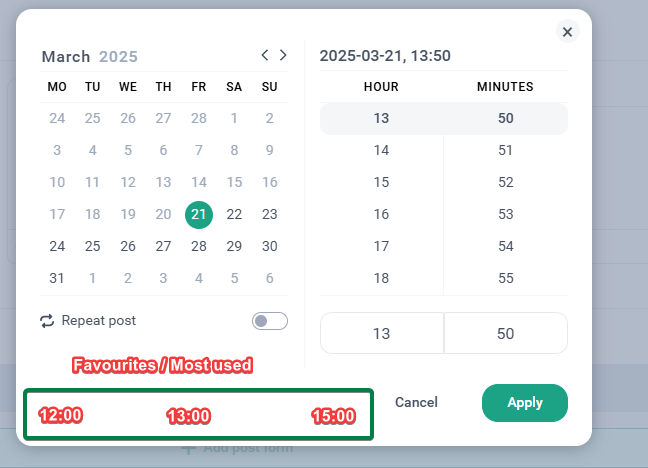Pick the 12:00 favourite time
The height and width of the screenshot is (468, 648).
[61, 415]
